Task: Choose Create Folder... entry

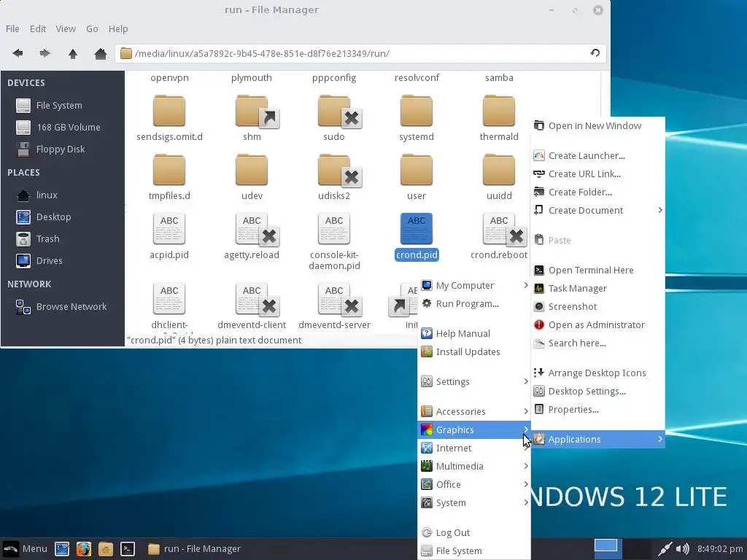Action: (x=598, y=192)
